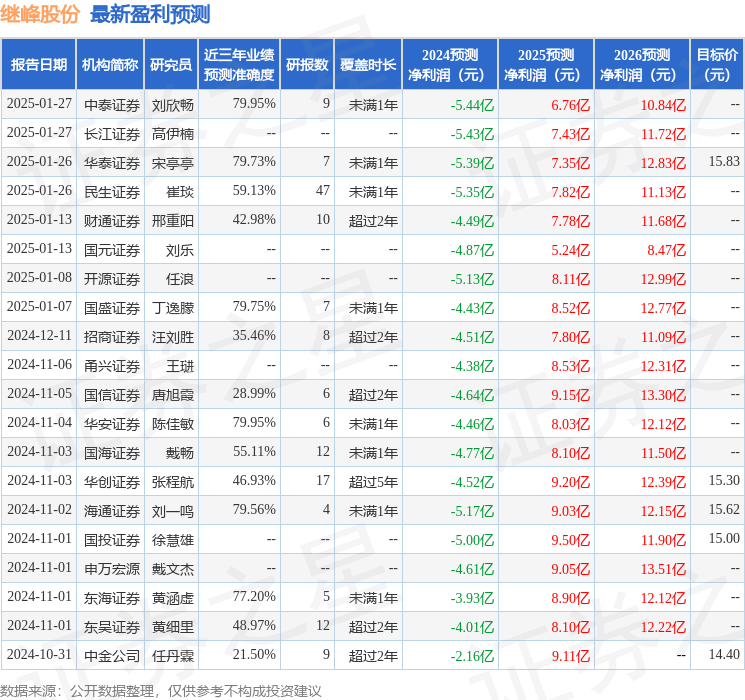745x700 pixels.
Task: Click analyst name 丁逸朦
Action: click(x=173, y=308)
